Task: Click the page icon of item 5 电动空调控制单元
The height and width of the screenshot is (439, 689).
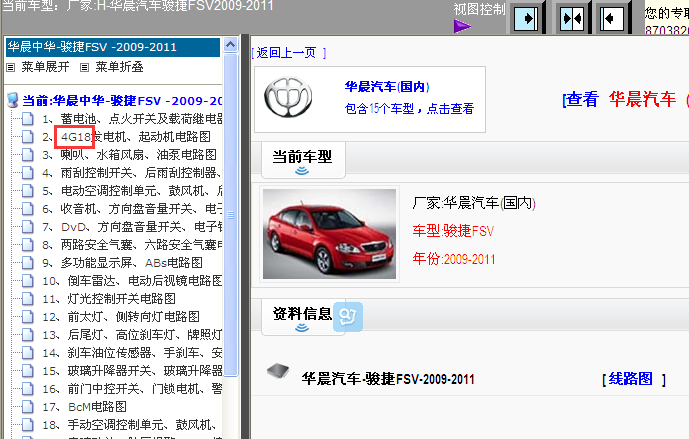Action: point(28,191)
